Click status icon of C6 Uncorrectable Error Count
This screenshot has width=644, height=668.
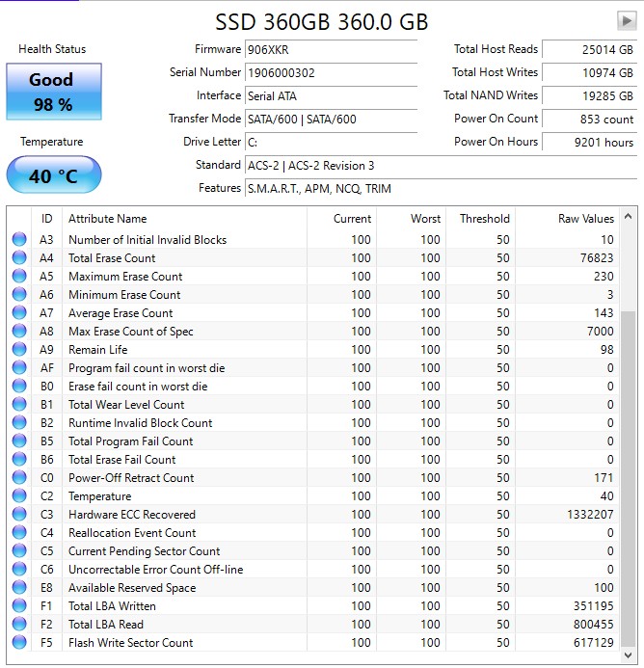click(x=19, y=569)
